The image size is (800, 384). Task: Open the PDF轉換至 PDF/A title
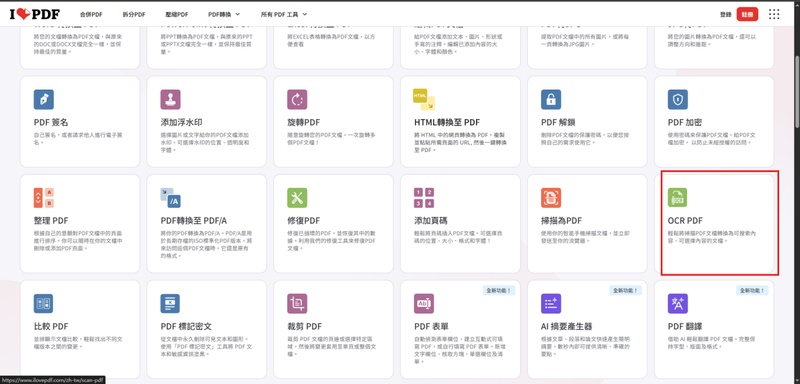193,221
